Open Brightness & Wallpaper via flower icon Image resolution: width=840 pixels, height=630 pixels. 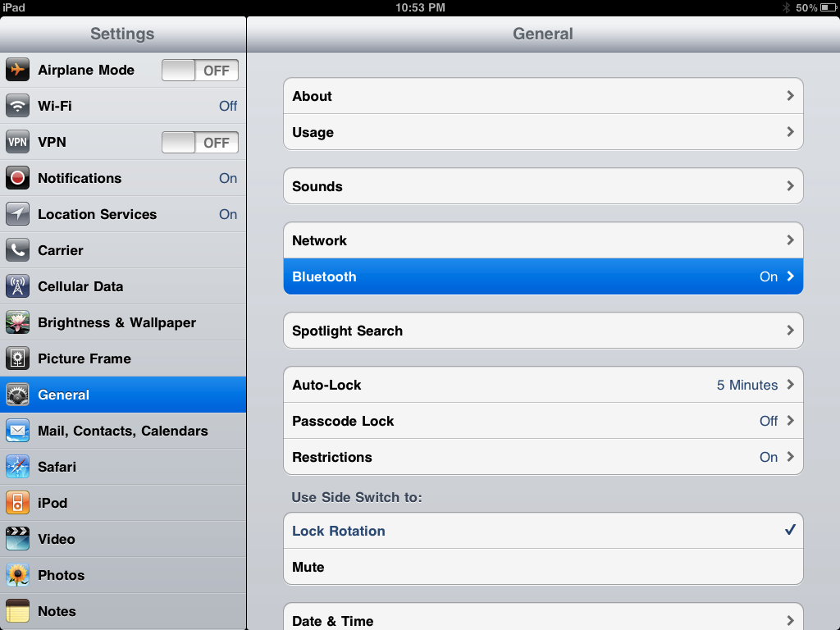(x=17, y=322)
